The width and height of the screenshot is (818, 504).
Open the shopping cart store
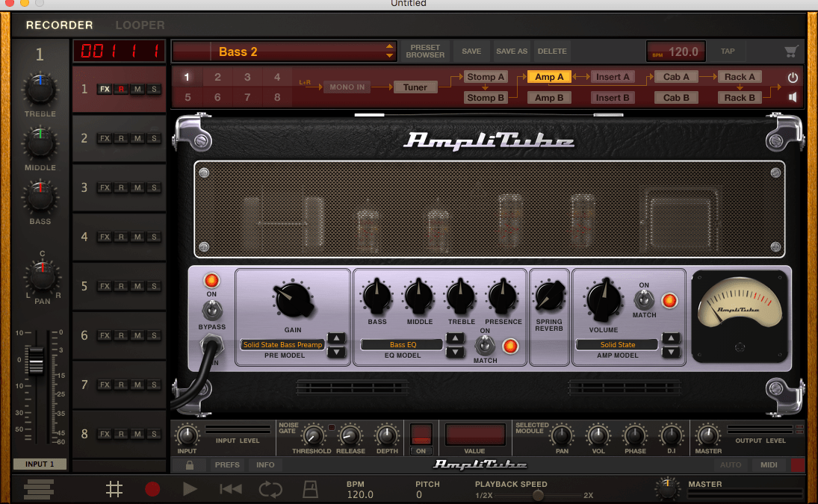pos(791,51)
